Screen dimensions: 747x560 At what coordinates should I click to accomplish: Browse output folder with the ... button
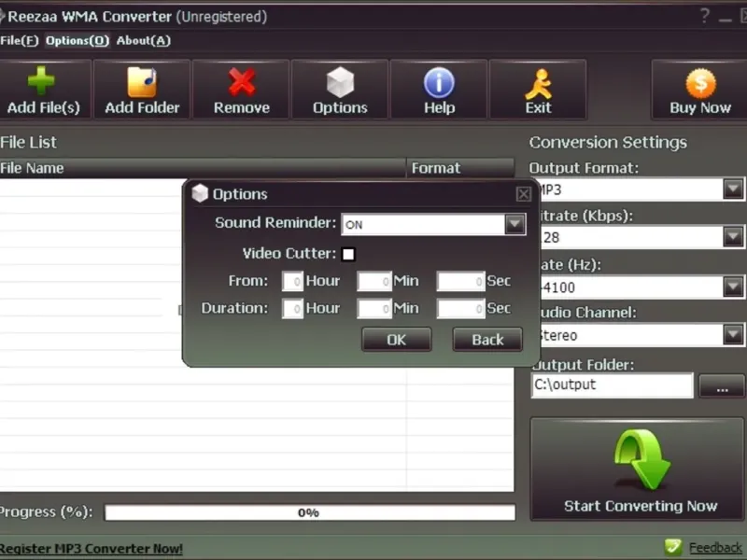[x=722, y=385]
